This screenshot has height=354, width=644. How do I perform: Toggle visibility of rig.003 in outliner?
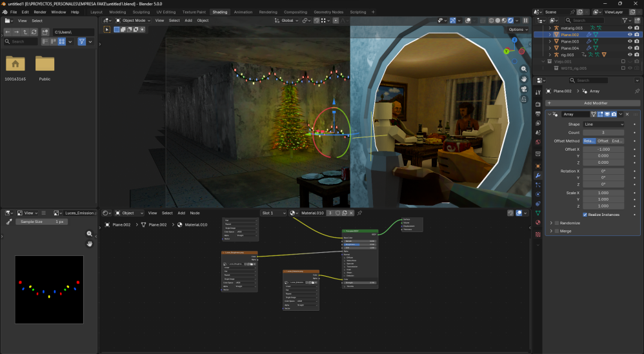[629, 55]
